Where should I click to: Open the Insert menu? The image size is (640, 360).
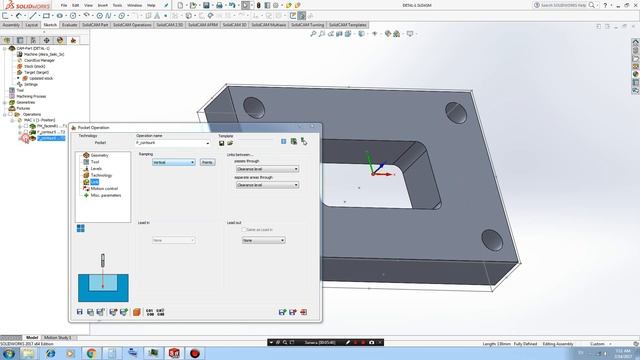(102, 5)
